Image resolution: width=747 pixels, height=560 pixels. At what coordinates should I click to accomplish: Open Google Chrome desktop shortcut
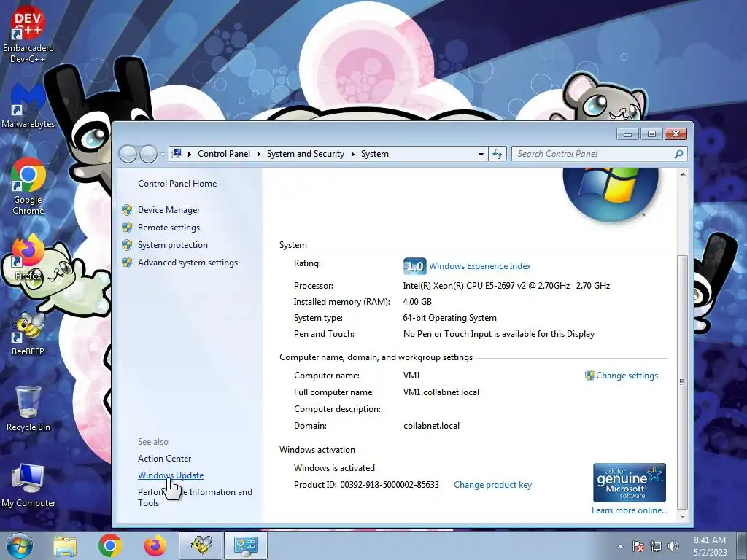pyautogui.click(x=28, y=186)
